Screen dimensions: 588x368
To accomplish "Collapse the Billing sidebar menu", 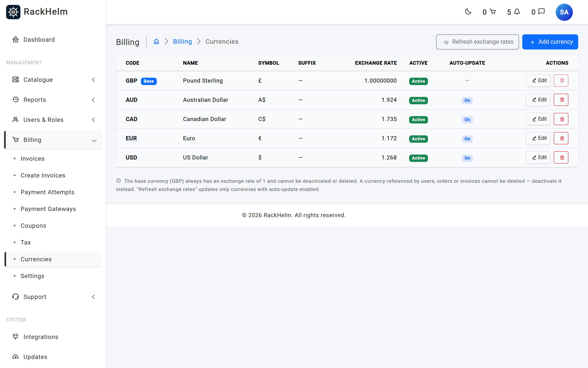I will 53,140.
